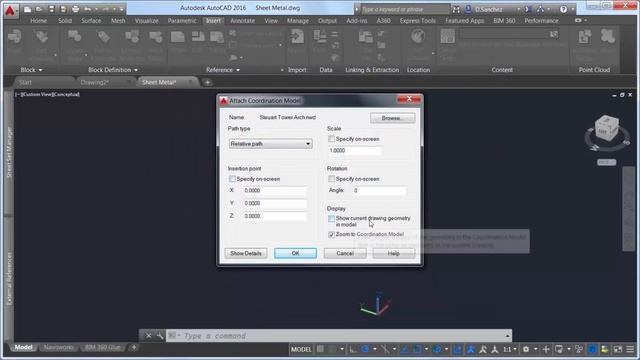The height and width of the screenshot is (360, 640).
Task: Open the BIM 360 ribbon tab
Action: (504, 20)
